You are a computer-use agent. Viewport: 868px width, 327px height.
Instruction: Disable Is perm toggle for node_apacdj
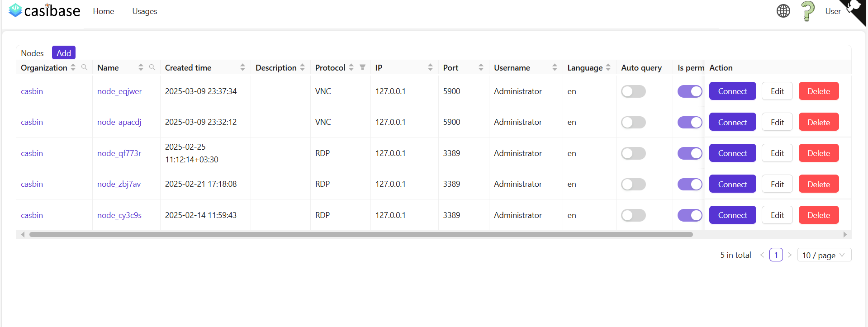point(689,122)
